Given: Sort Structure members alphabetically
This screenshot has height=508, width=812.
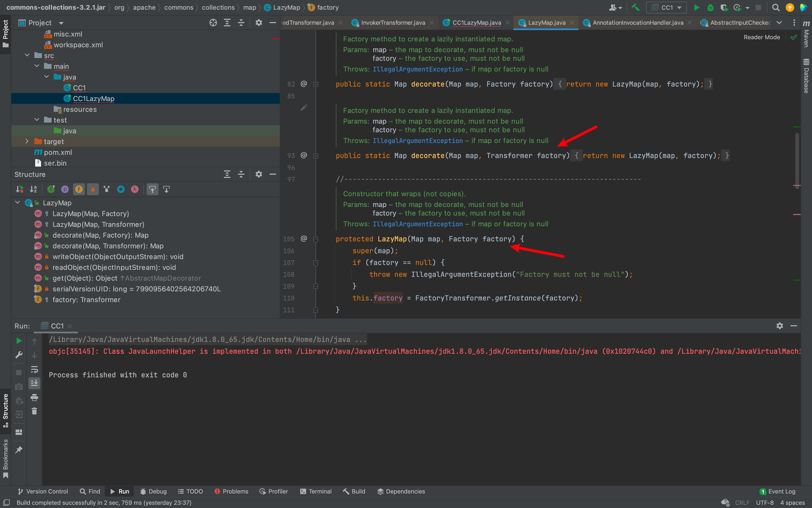Looking at the screenshot, I should 33,189.
